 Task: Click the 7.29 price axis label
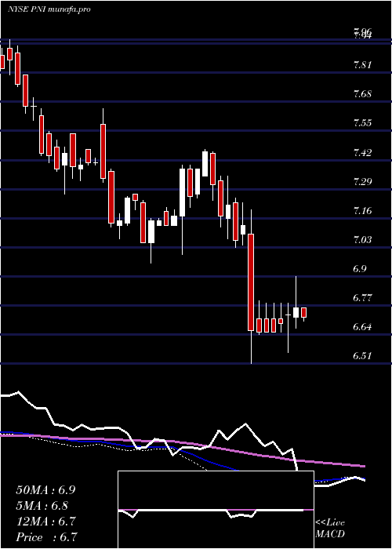pos(362,181)
